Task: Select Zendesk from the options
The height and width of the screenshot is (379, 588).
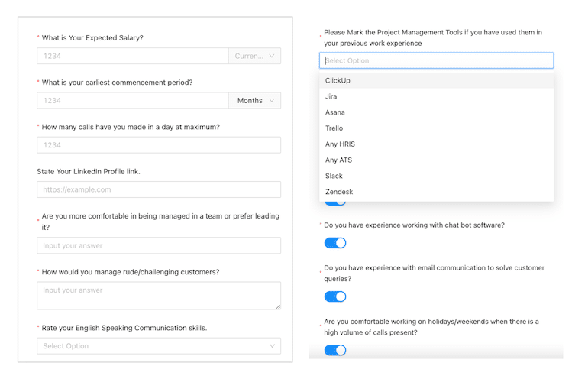Action: (436, 192)
